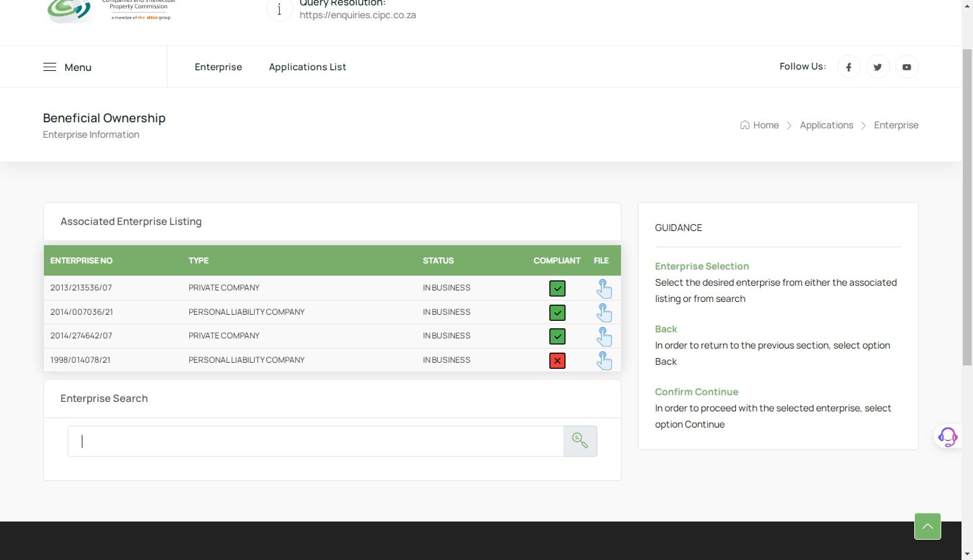Launch the support chat icon
Viewport: 973px width, 560px height.
[947, 436]
